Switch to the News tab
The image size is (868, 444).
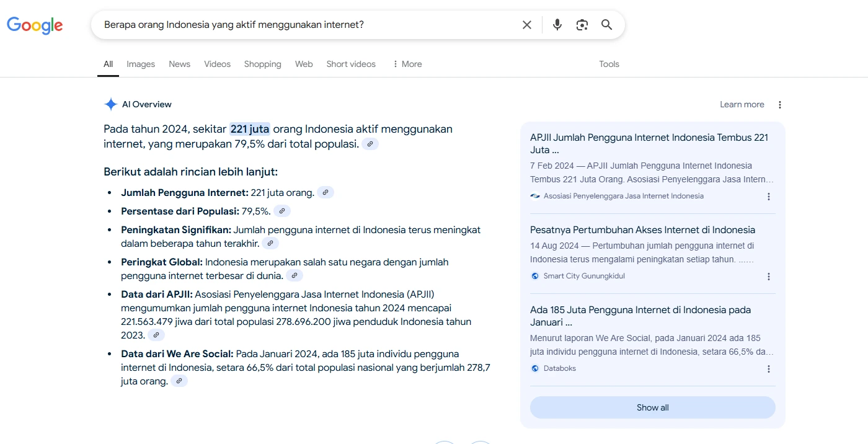point(179,64)
